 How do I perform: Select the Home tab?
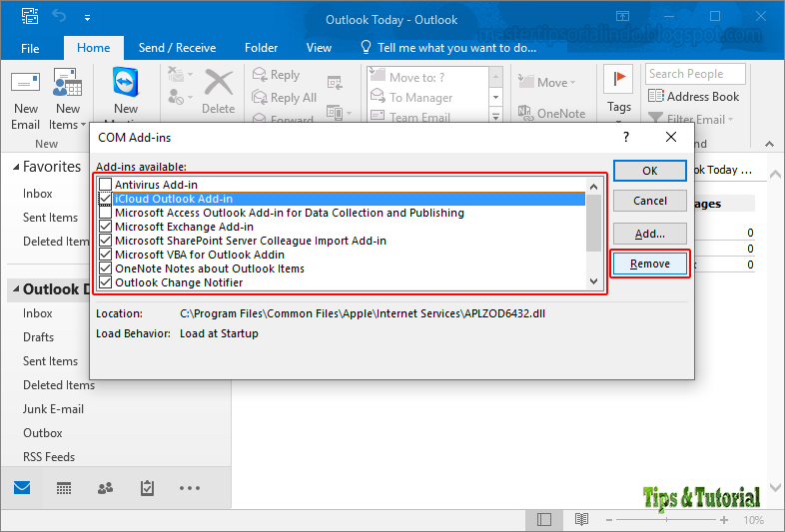point(94,48)
